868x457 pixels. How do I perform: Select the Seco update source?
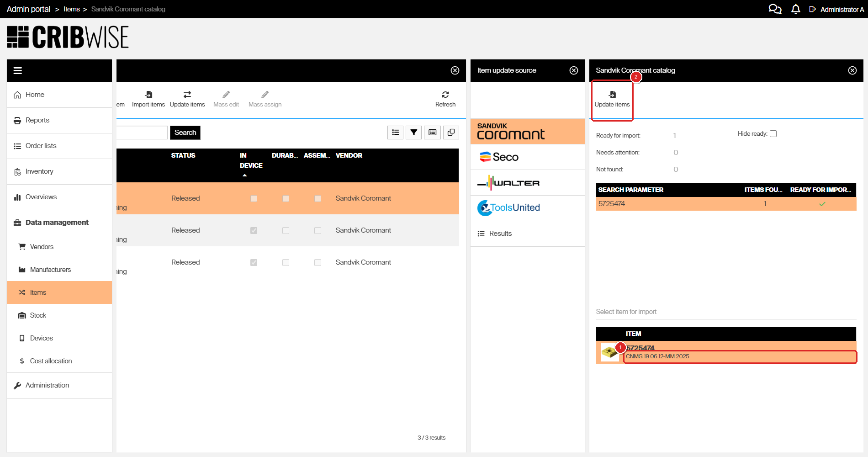click(x=528, y=157)
